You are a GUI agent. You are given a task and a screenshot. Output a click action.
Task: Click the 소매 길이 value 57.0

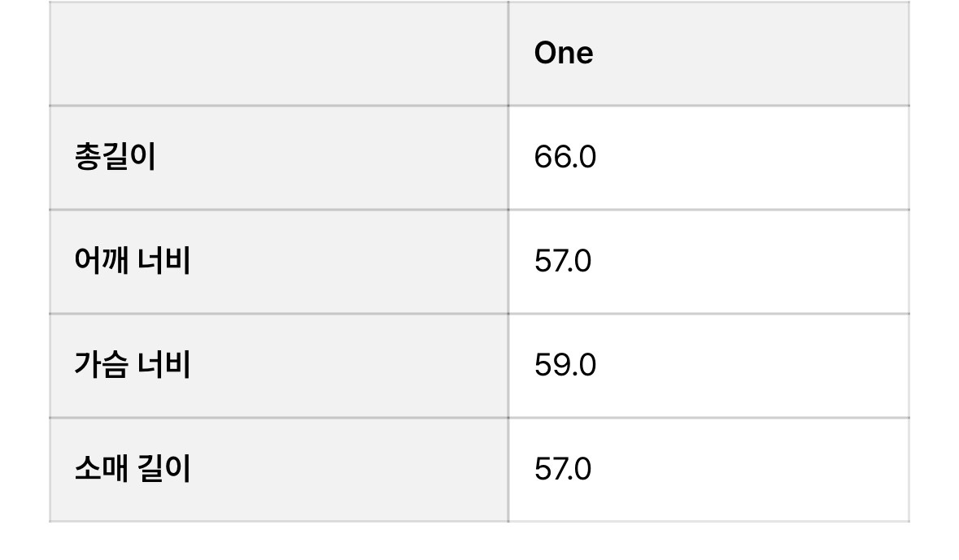tap(562, 469)
